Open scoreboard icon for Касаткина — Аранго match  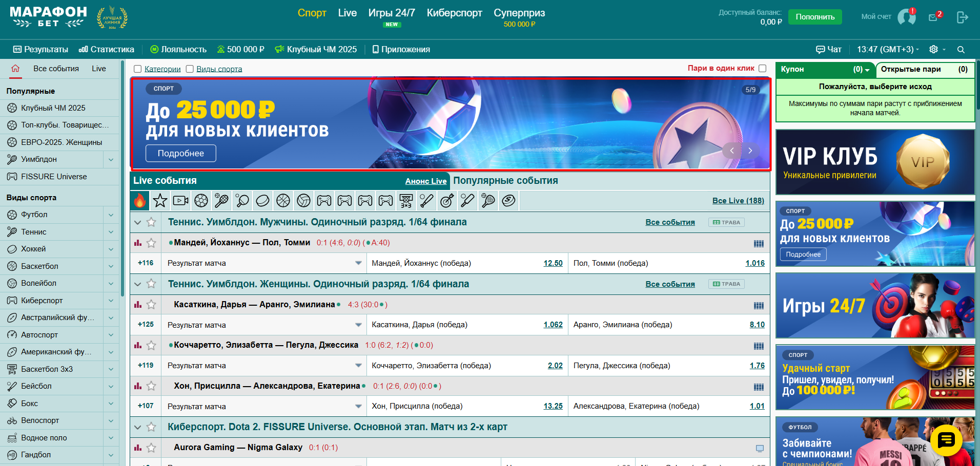pyautogui.click(x=759, y=305)
